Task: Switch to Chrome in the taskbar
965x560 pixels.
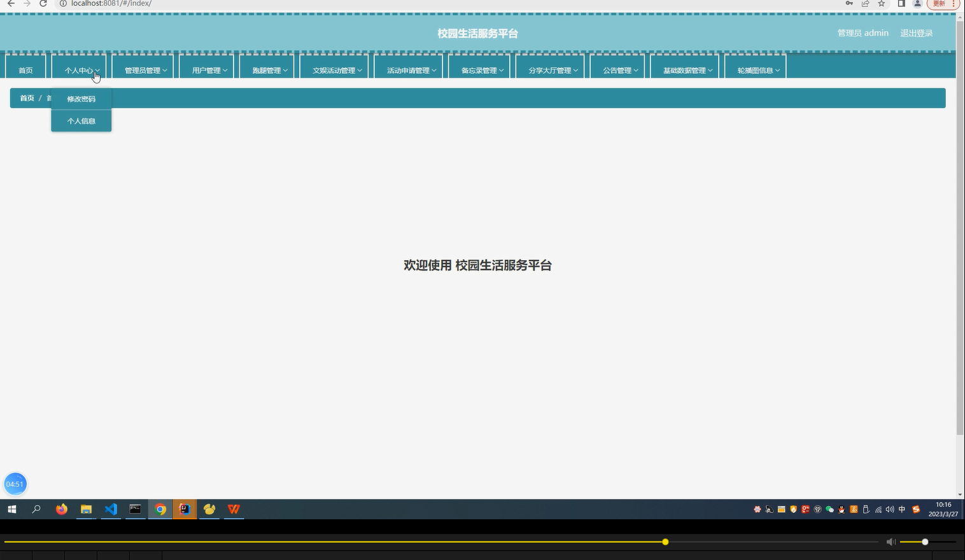Action: pos(160,509)
